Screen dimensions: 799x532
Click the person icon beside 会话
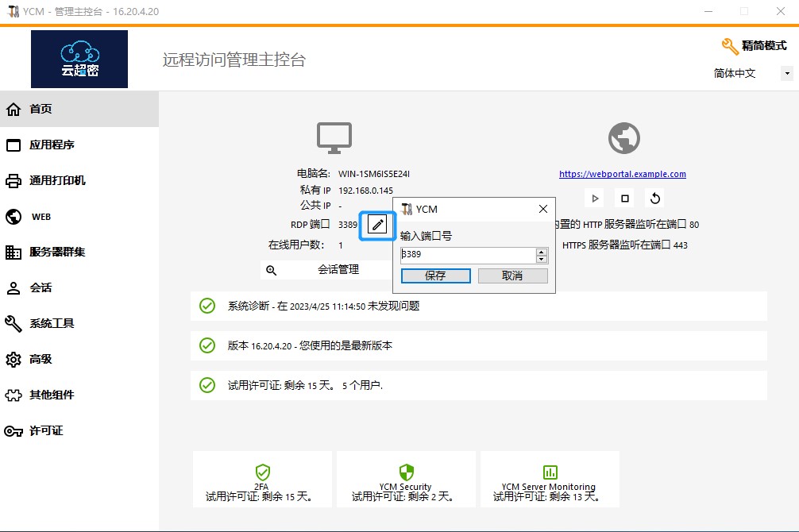pyautogui.click(x=14, y=288)
